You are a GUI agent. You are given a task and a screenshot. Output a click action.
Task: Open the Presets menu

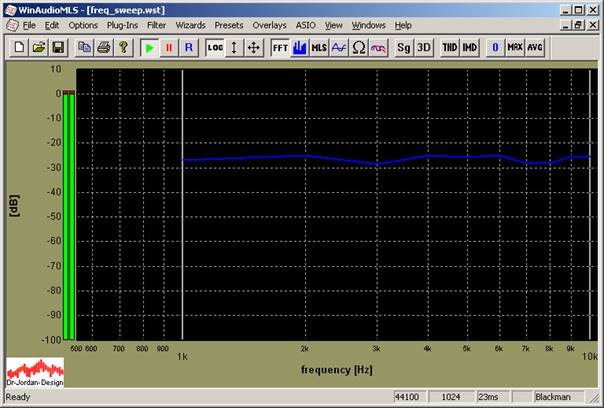pos(229,24)
